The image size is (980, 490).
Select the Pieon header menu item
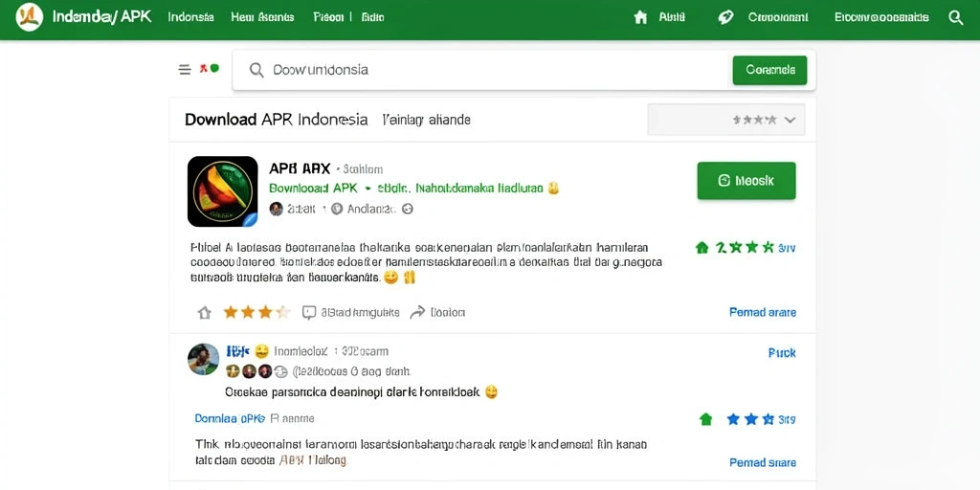pos(329,17)
